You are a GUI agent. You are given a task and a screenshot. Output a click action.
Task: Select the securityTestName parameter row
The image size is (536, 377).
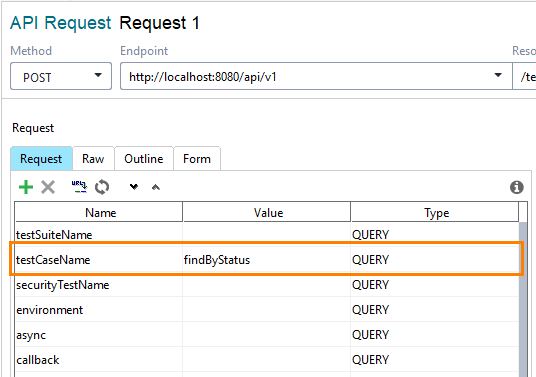(x=267, y=285)
